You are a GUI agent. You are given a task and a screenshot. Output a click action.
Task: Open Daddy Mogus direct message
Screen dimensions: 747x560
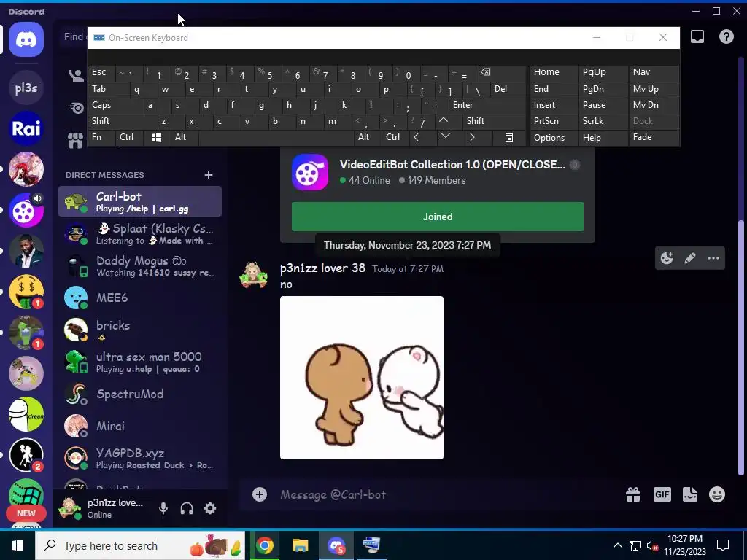click(140, 265)
